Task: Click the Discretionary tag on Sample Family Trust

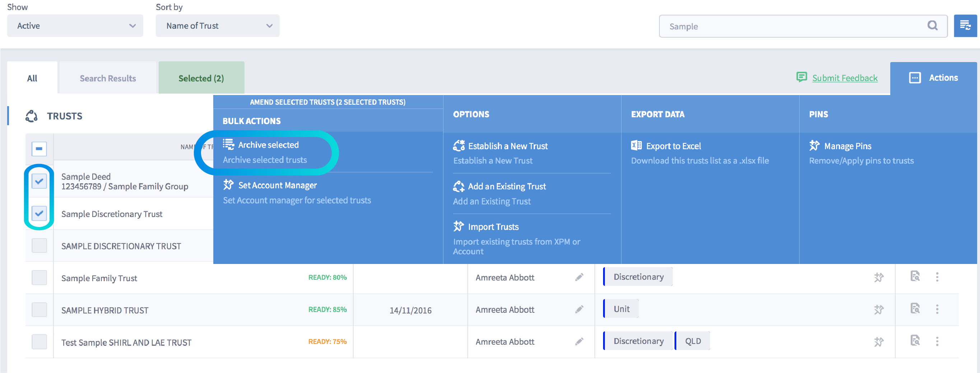Action: pyautogui.click(x=638, y=277)
